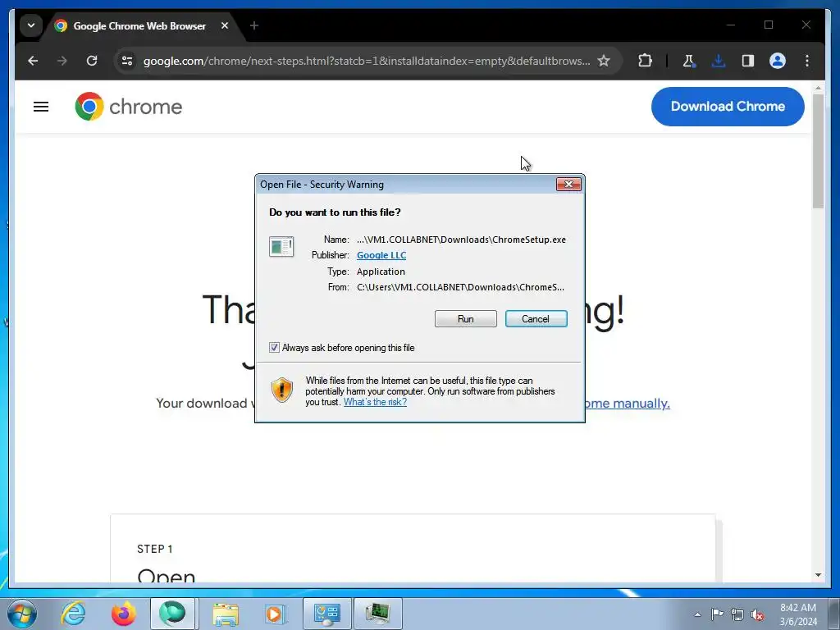Viewport: 840px width, 630px height.
Task: Open the Windows Start button
Action: [22, 614]
